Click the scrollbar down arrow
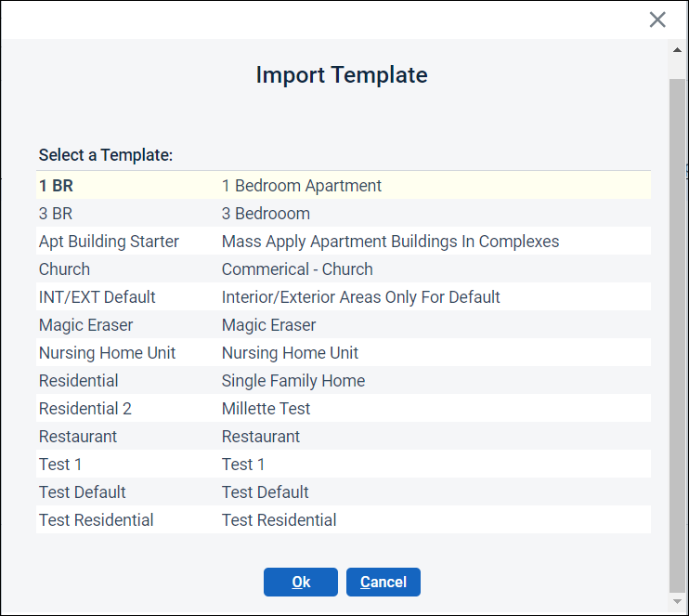The height and width of the screenshot is (616, 689). tap(677, 602)
